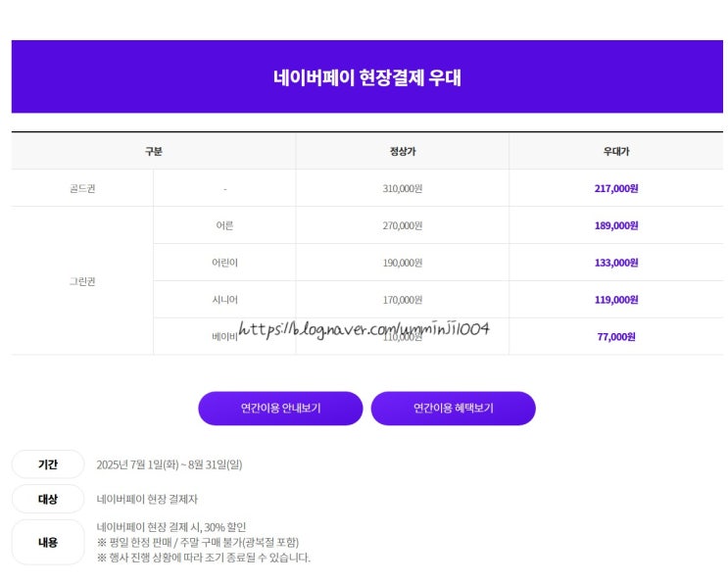Click the 310,000원 regular price cell
This screenshot has width=728, height=583.
(x=403, y=188)
